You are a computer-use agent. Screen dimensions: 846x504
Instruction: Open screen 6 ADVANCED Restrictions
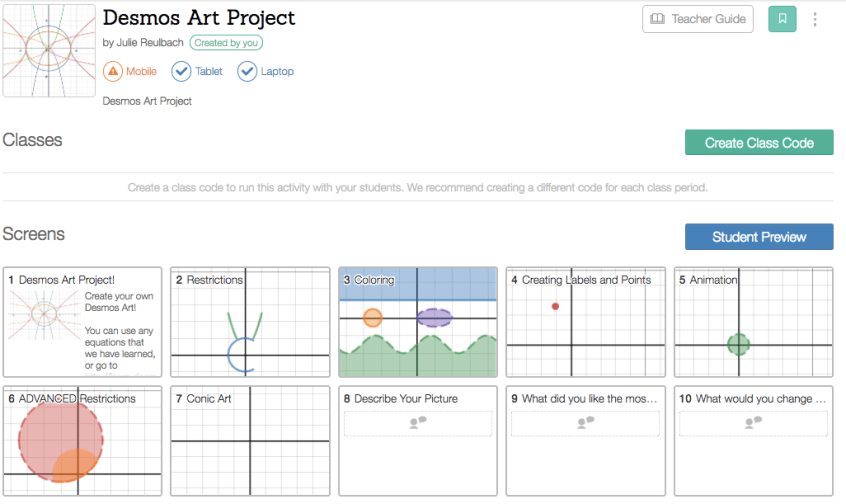click(x=82, y=440)
